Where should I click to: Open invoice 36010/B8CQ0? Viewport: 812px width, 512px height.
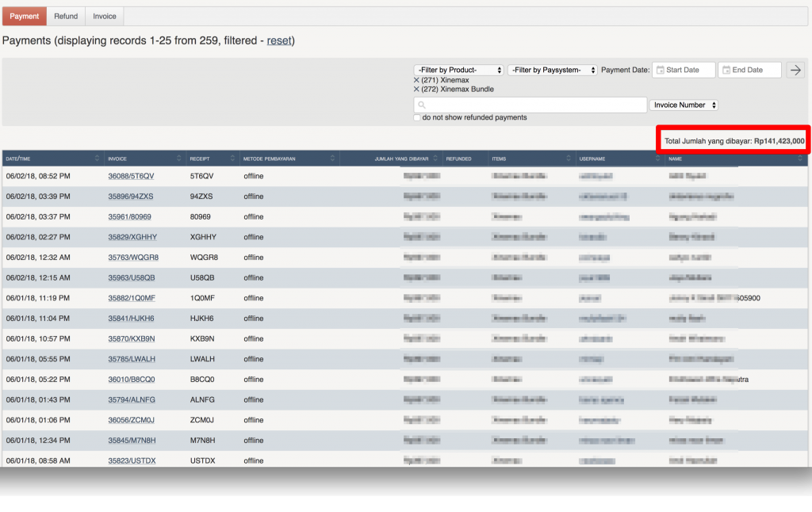(x=132, y=380)
